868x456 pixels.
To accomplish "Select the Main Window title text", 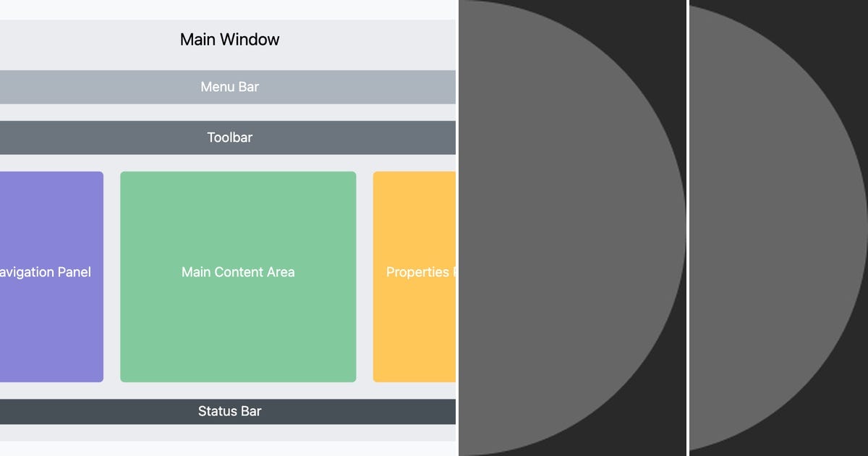I will point(229,39).
